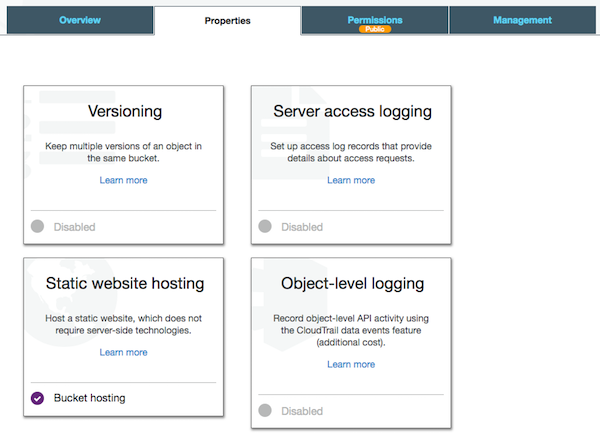Click description 'Keep multiple versions of an object'
Image resolution: width=600 pixels, height=435 pixels.
tap(123, 152)
